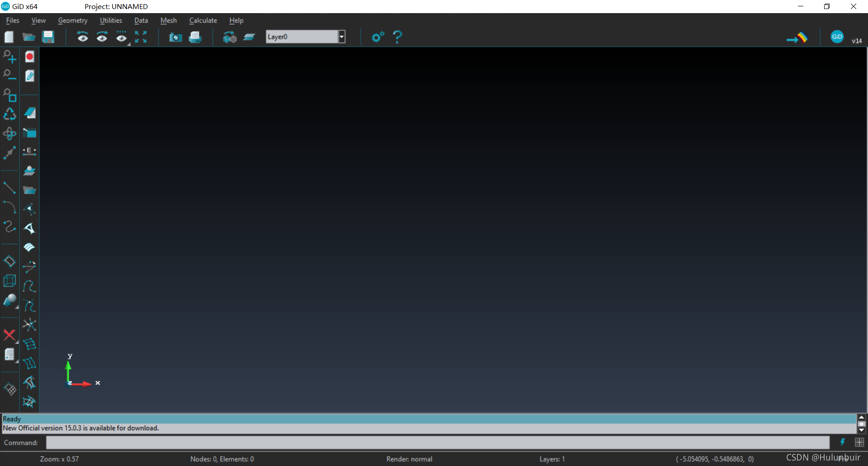Select the Zoom out tool
The height and width of the screenshot is (466, 868).
[x=9, y=76]
